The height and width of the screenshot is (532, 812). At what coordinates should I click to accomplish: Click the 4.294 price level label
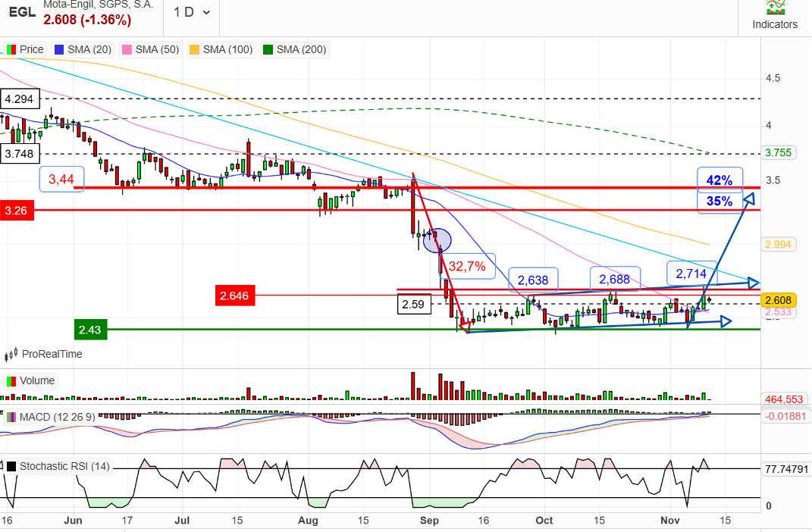pos(20,99)
